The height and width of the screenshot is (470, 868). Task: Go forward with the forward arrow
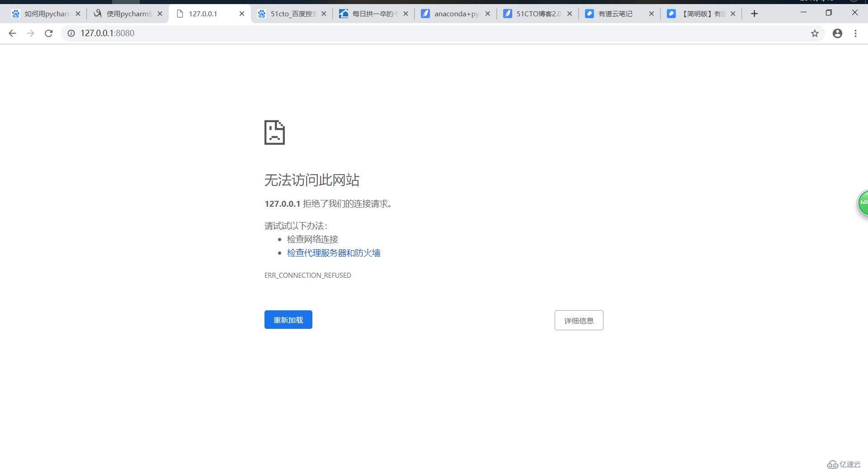pos(30,33)
